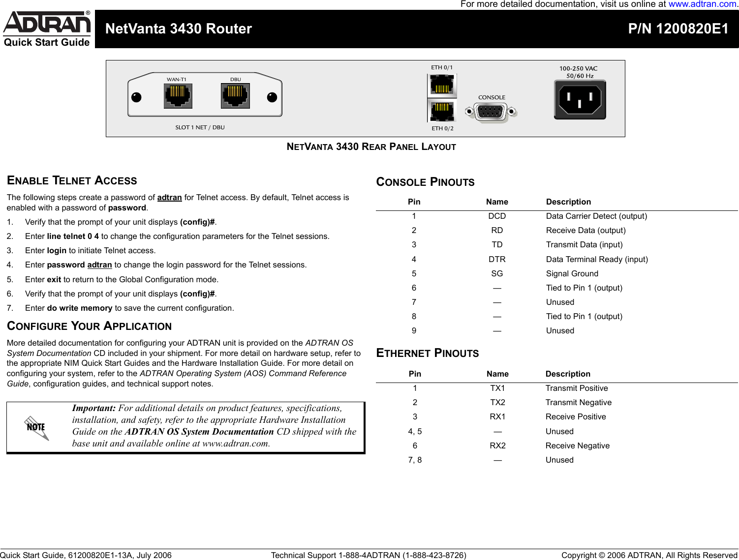This screenshot has height=560, width=739.
Task: Click the ETH 0/1 Ethernet port
Action: 442,86
